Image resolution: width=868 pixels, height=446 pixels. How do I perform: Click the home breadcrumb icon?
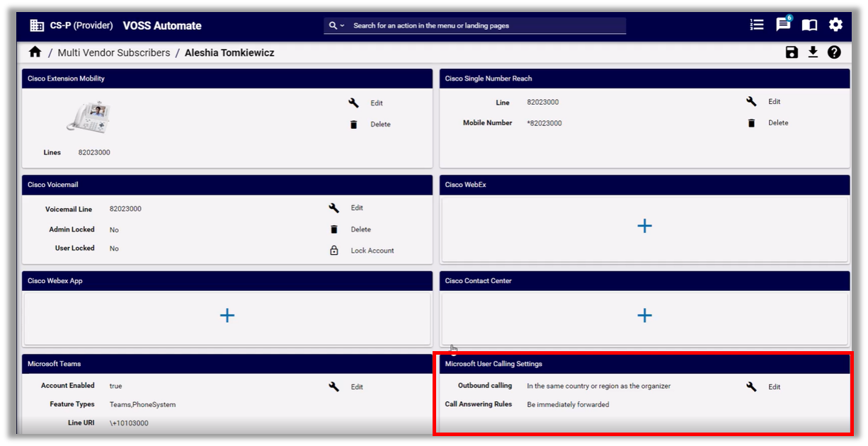[x=34, y=51]
